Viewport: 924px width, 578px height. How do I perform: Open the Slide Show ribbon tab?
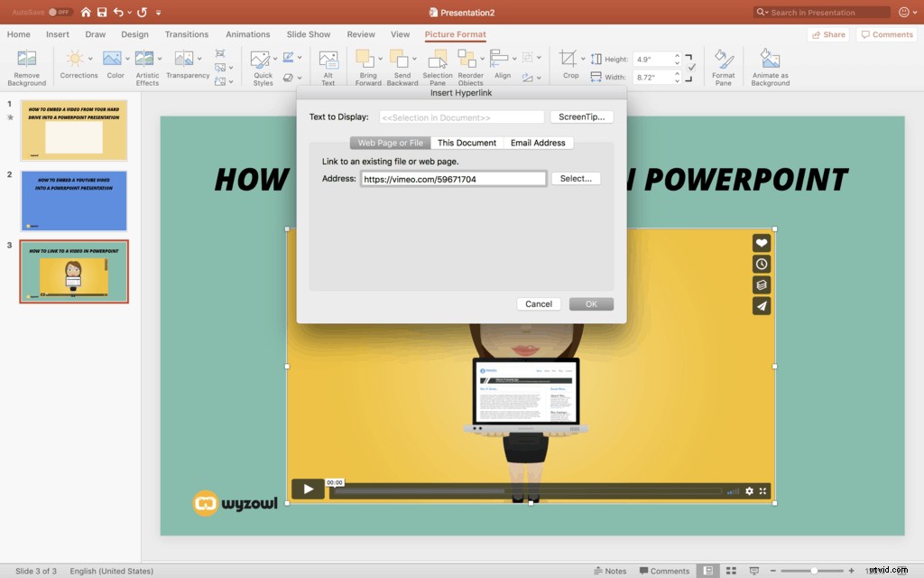coord(308,33)
